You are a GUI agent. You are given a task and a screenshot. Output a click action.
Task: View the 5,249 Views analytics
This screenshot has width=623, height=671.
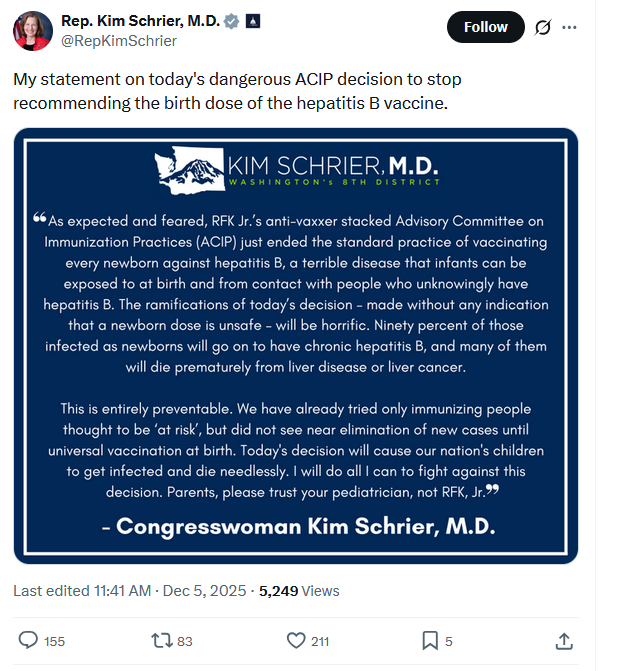coord(299,591)
